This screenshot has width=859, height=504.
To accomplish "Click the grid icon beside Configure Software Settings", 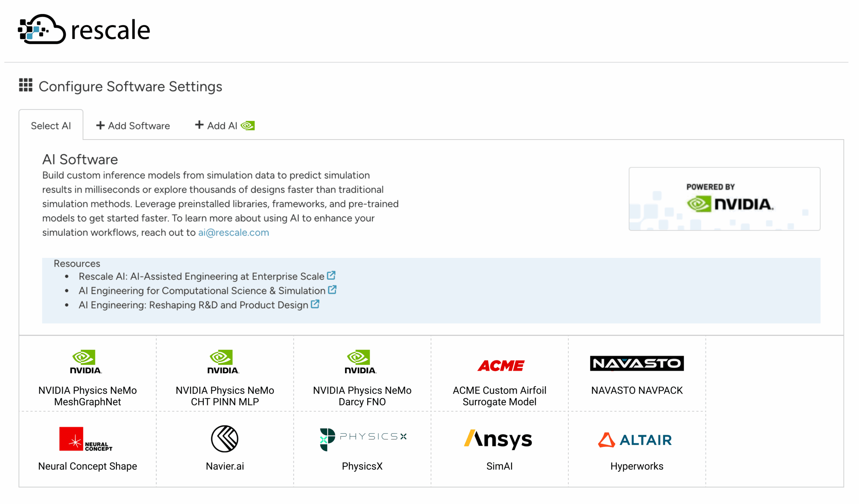I will (x=26, y=85).
